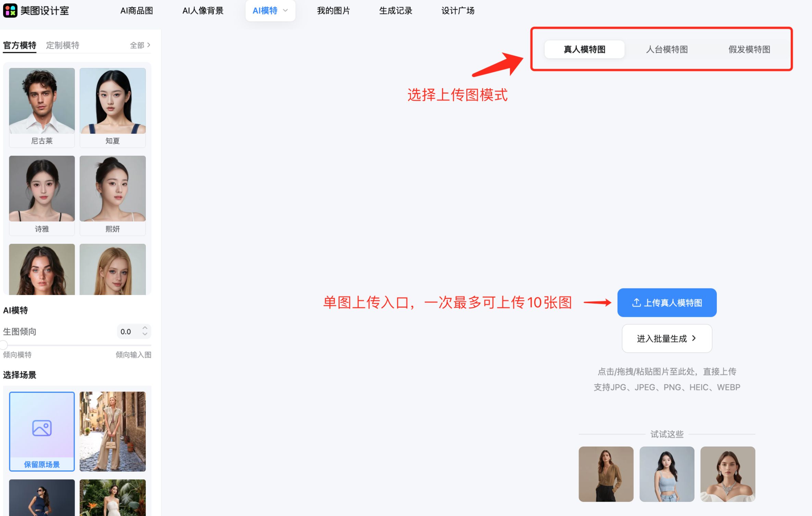Click the image icon in 保留原场景
The width and height of the screenshot is (812, 516).
(42, 428)
